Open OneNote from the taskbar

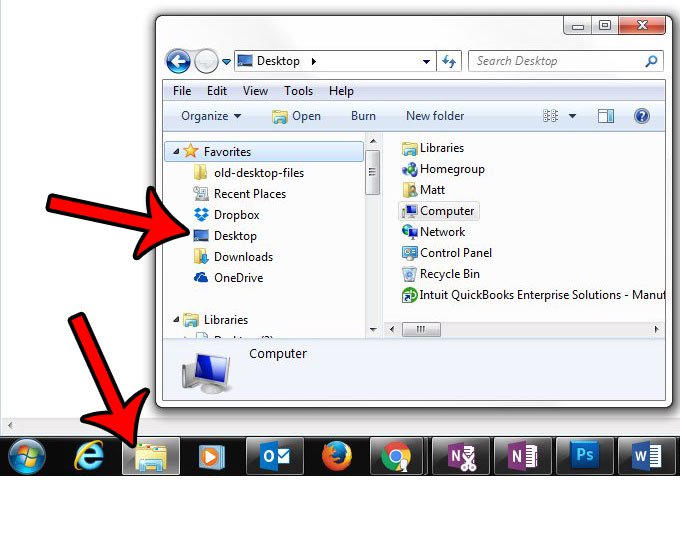pyautogui.click(x=523, y=456)
